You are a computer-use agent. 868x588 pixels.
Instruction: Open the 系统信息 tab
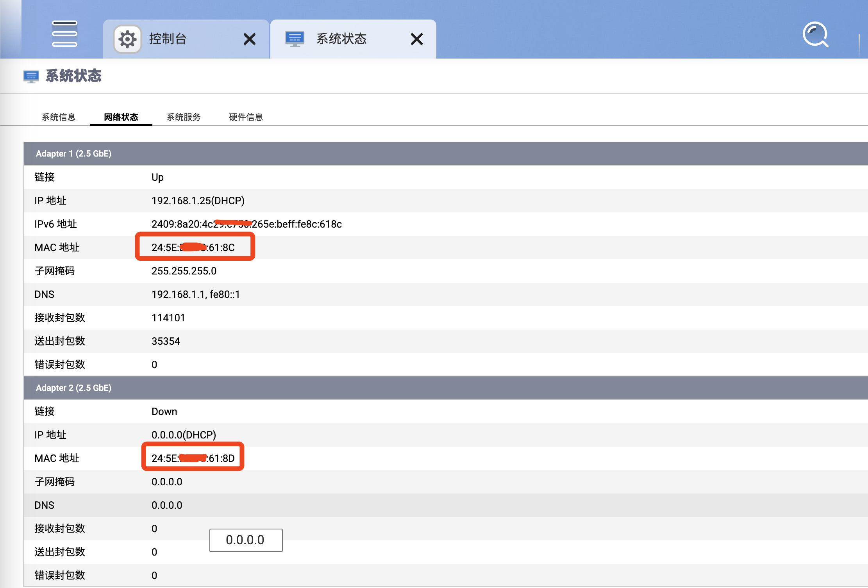click(59, 117)
